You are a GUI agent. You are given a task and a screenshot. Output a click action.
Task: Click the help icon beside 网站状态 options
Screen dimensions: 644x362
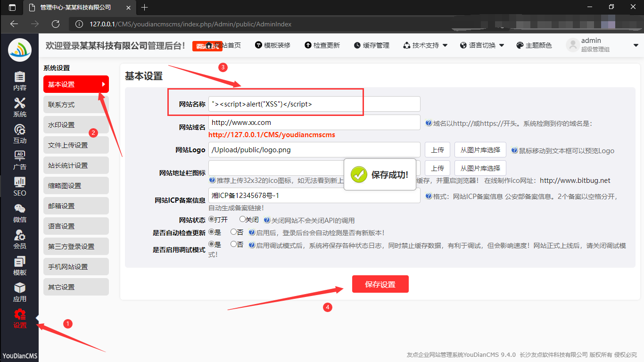point(267,220)
